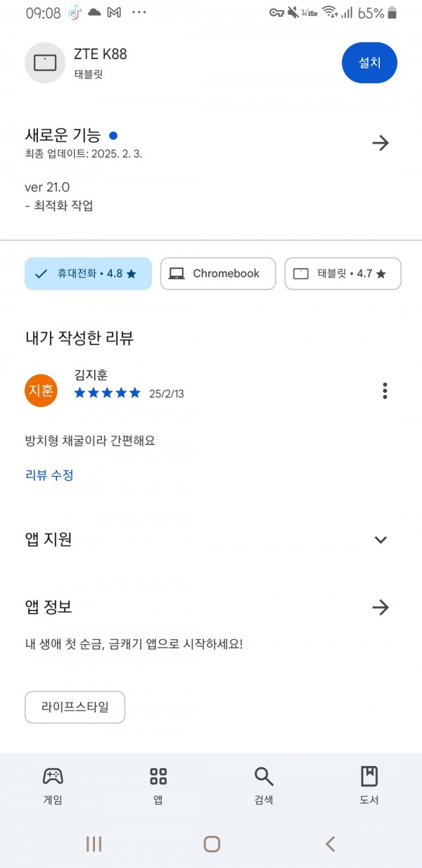The image size is (422, 868).
Task: Open the 도서 books tab
Action: coord(369,786)
